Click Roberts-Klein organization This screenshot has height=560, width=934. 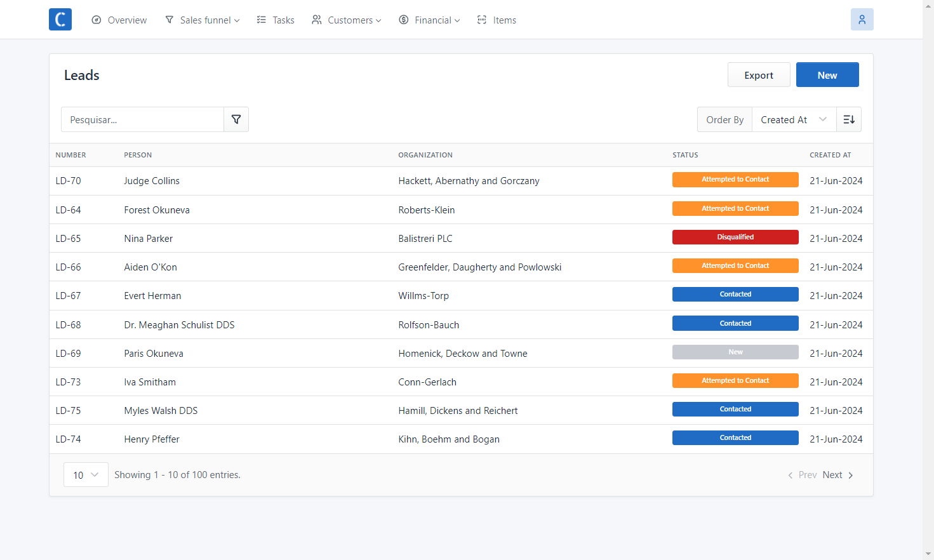(x=427, y=210)
